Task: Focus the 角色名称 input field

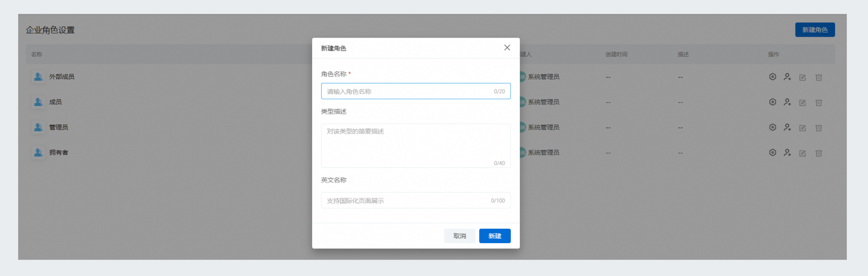Action: click(x=416, y=91)
